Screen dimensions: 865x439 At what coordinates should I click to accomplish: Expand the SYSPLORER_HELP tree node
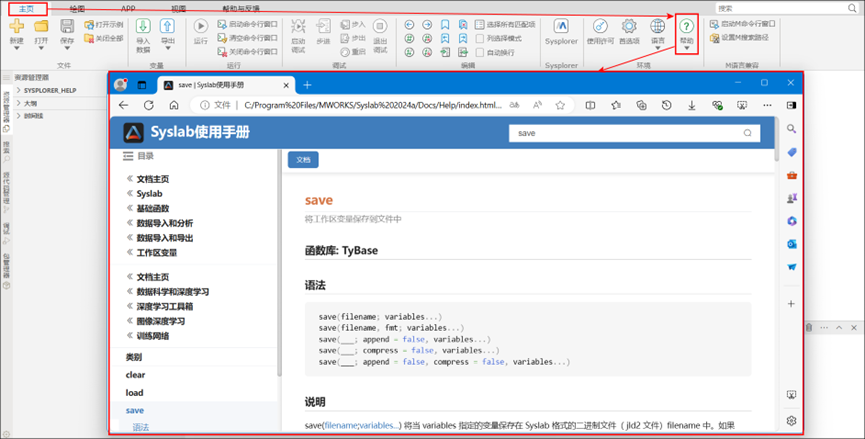pyautogui.click(x=19, y=90)
